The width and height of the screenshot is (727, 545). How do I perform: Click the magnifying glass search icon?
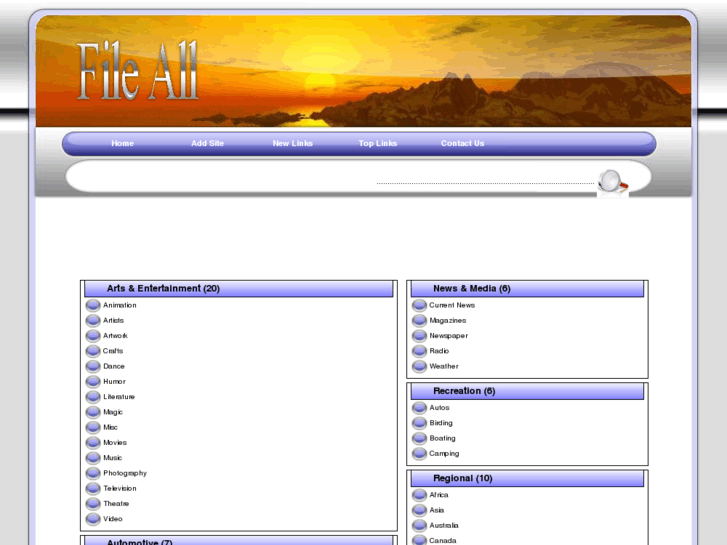tap(612, 182)
